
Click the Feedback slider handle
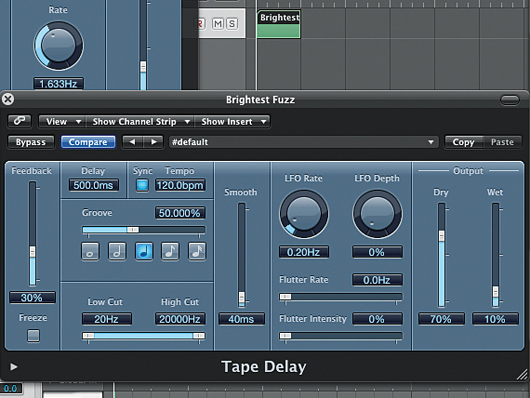click(32, 252)
